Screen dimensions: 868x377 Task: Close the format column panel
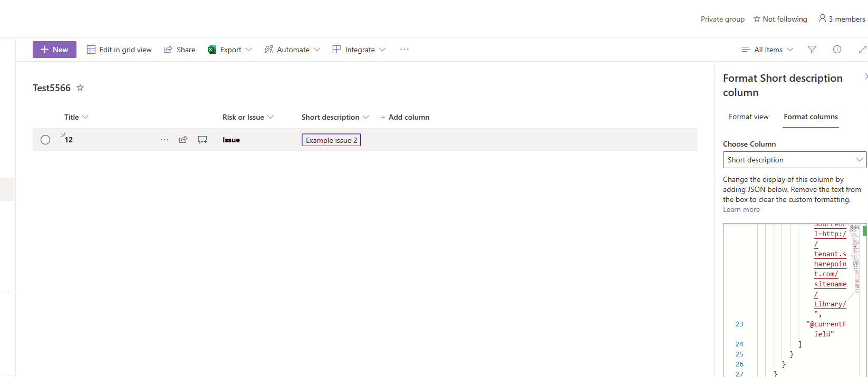click(x=865, y=77)
